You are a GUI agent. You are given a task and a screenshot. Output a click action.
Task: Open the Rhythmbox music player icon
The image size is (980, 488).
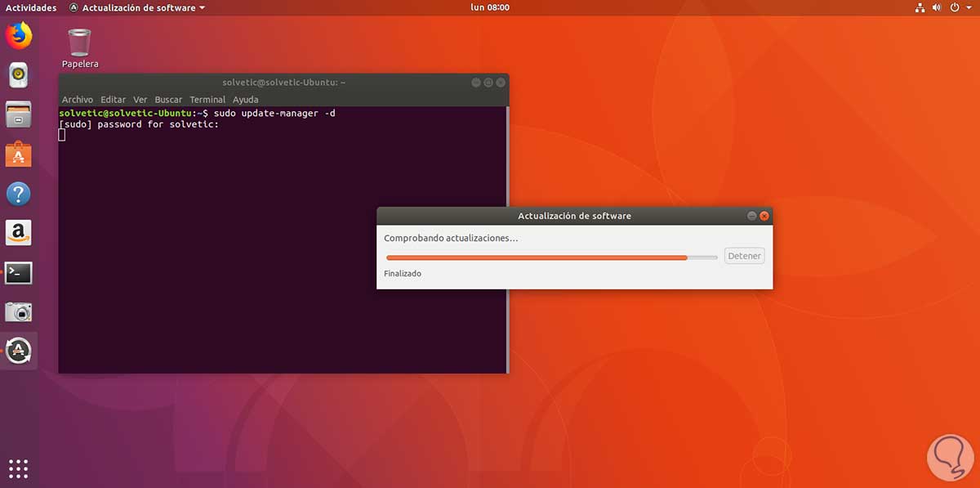(x=18, y=75)
